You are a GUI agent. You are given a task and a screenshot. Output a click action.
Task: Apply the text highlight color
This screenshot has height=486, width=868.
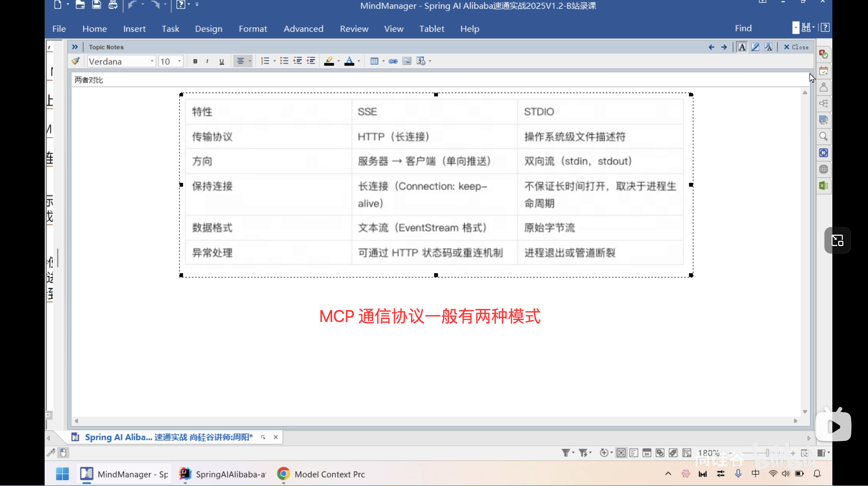tap(329, 61)
